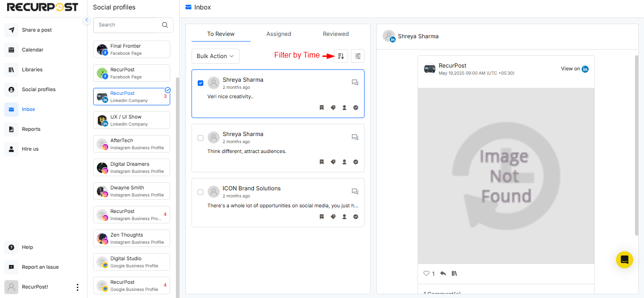Image resolution: width=644 pixels, height=298 pixels.
Task: Collapse the sidebar with chevron arrow
Action: tap(87, 20)
